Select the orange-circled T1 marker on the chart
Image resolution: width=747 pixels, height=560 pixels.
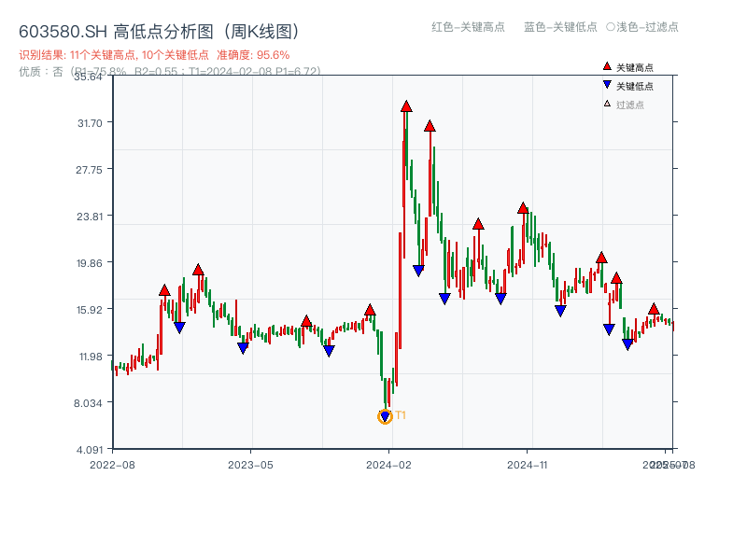385,415
